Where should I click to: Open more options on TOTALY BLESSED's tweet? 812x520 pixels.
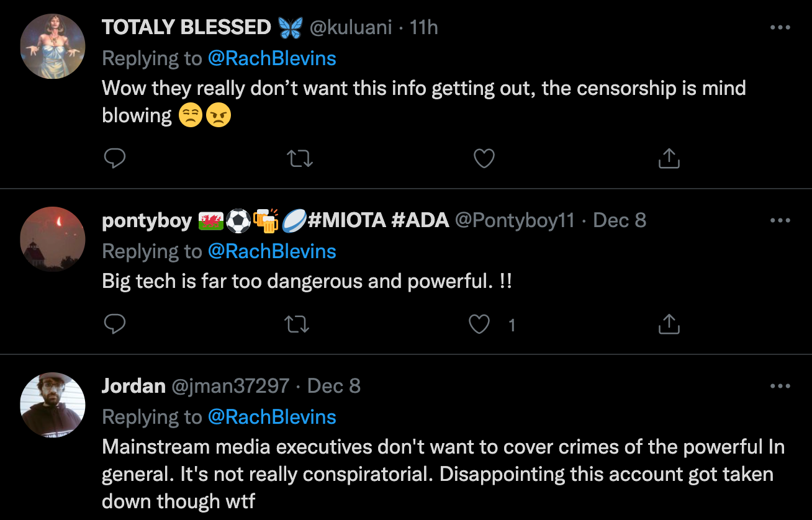click(x=779, y=27)
